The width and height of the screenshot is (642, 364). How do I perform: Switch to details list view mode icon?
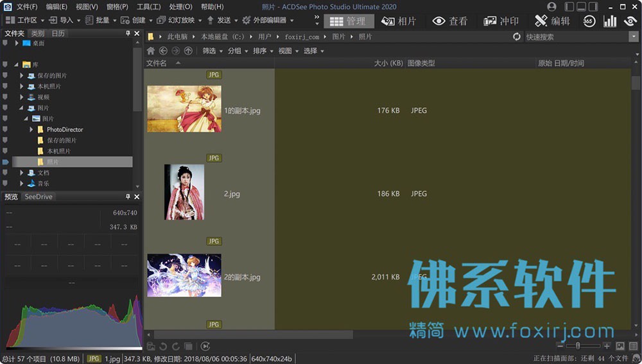(x=634, y=347)
